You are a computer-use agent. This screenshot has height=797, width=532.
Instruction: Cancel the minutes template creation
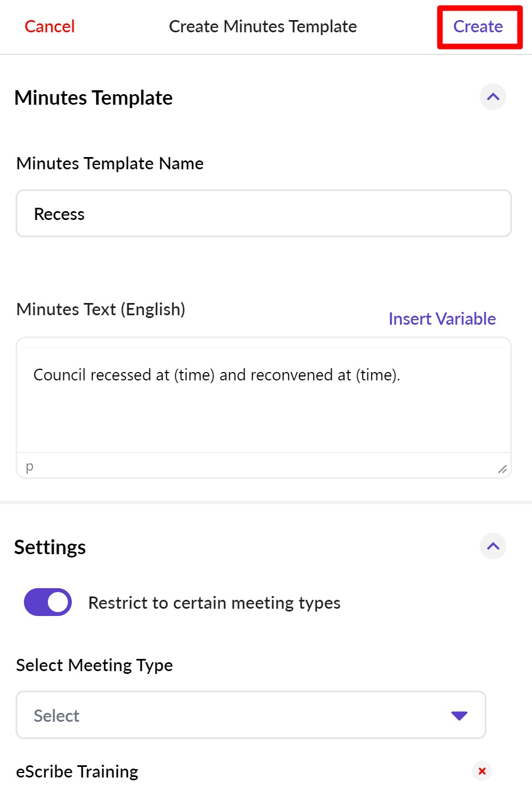(50, 26)
